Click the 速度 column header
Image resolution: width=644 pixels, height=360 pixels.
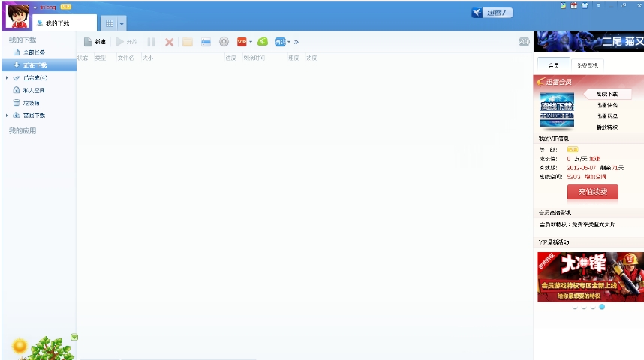pos(293,58)
